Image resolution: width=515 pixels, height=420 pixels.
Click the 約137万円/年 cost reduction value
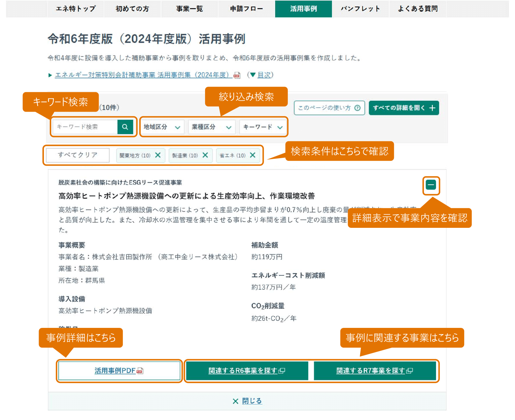(x=274, y=287)
